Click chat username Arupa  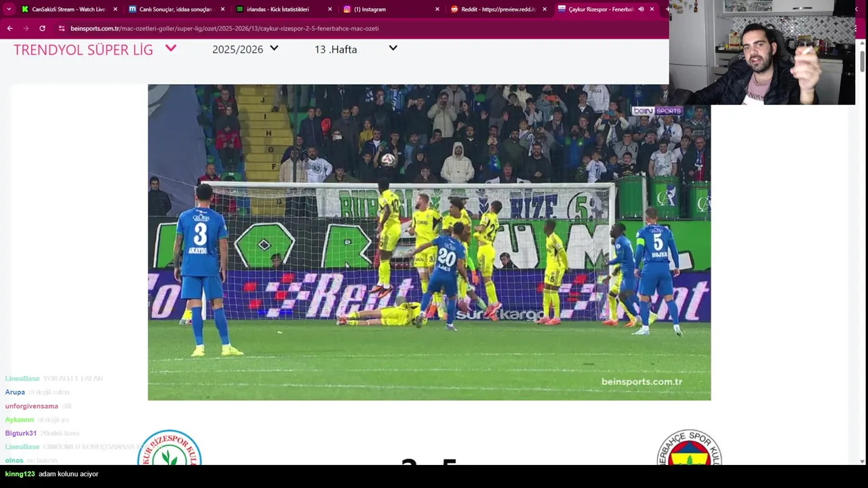[x=15, y=392]
